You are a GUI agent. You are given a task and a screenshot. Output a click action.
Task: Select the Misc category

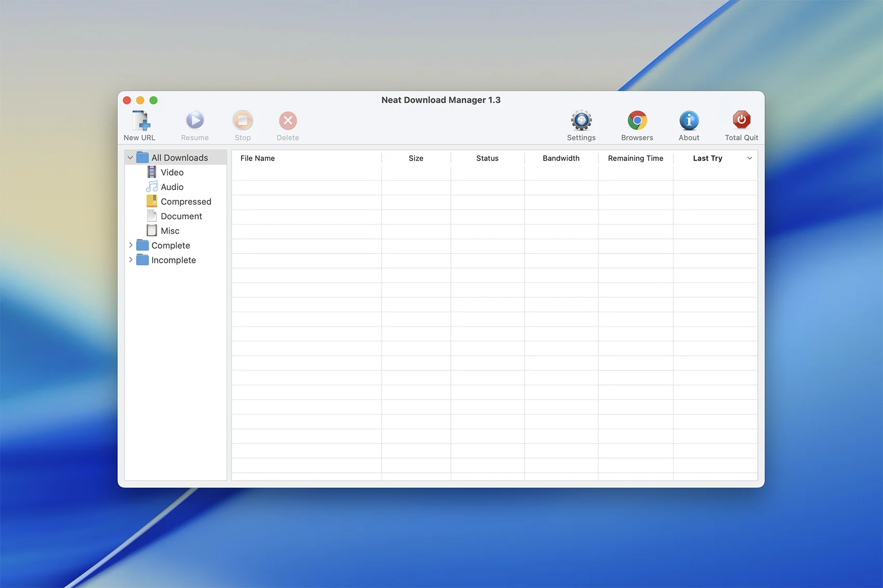(x=170, y=231)
